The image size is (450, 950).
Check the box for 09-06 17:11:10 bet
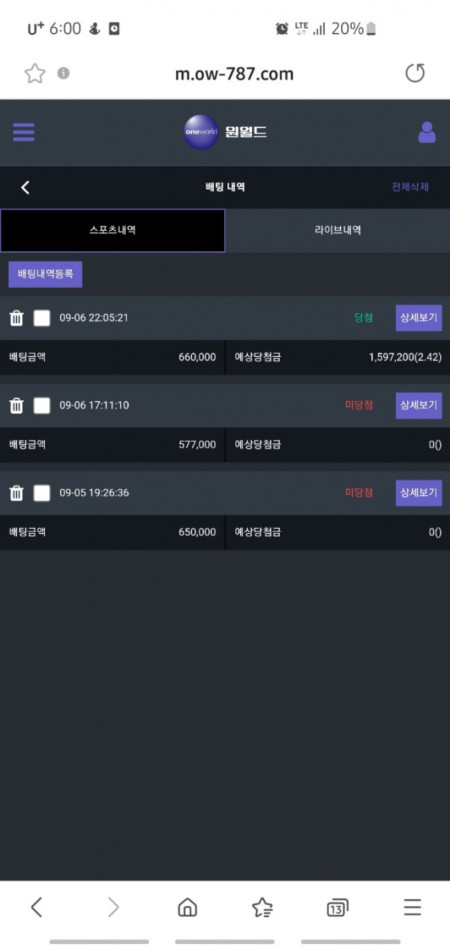point(42,405)
